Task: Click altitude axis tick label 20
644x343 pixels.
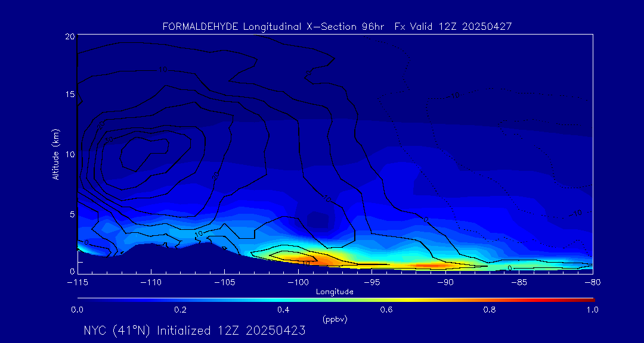Action: [x=69, y=36]
